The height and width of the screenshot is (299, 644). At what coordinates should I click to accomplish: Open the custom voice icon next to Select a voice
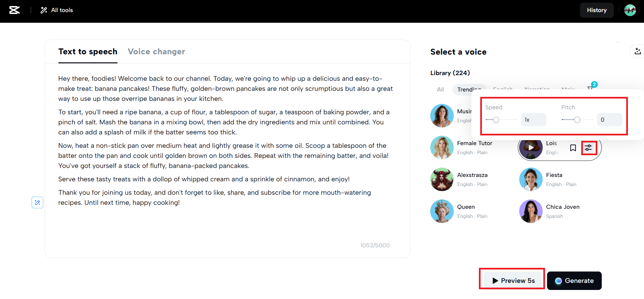[637, 51]
